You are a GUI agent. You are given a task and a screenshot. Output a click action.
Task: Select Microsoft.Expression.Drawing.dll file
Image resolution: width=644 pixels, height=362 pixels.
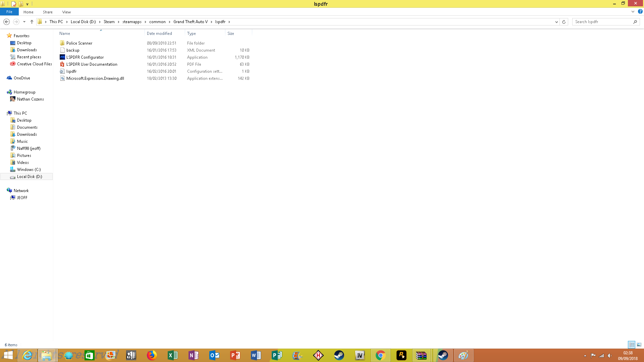pos(95,78)
